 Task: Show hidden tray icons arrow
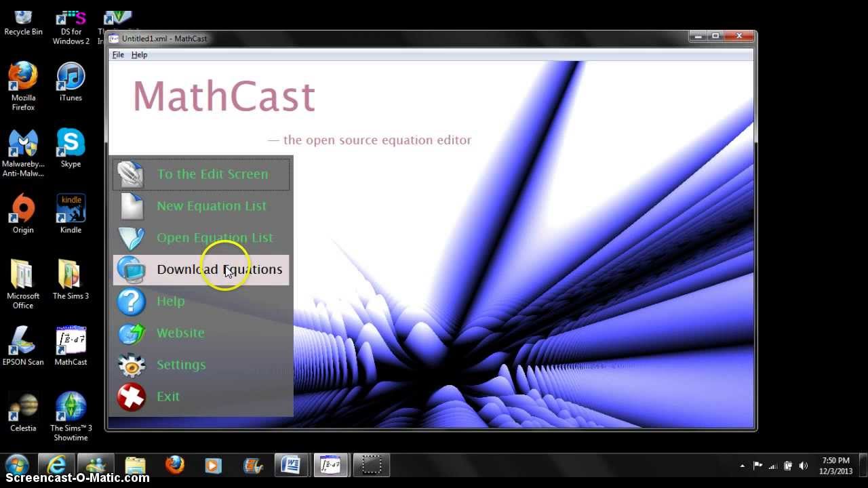pyautogui.click(x=742, y=466)
